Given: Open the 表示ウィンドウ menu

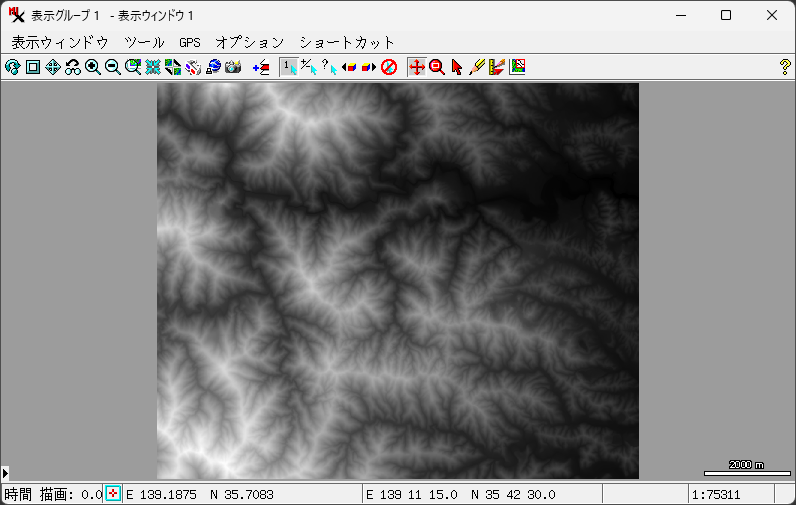Looking at the screenshot, I should [59, 42].
